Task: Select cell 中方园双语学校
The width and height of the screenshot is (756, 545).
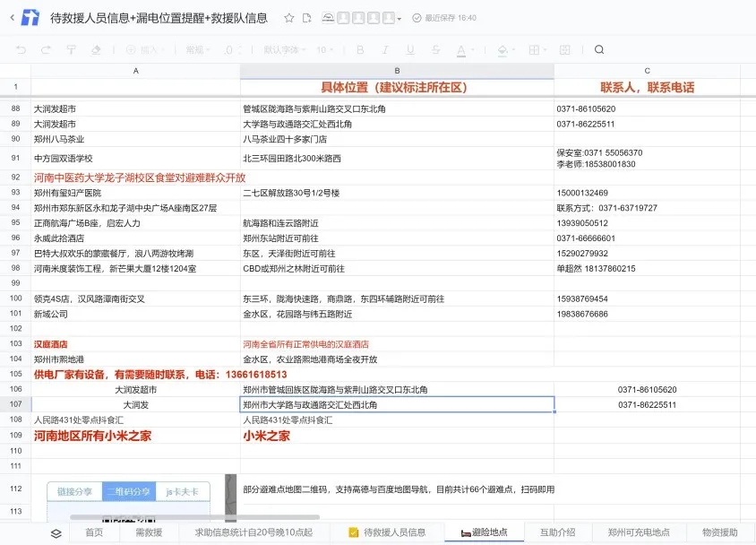Action: click(135, 158)
